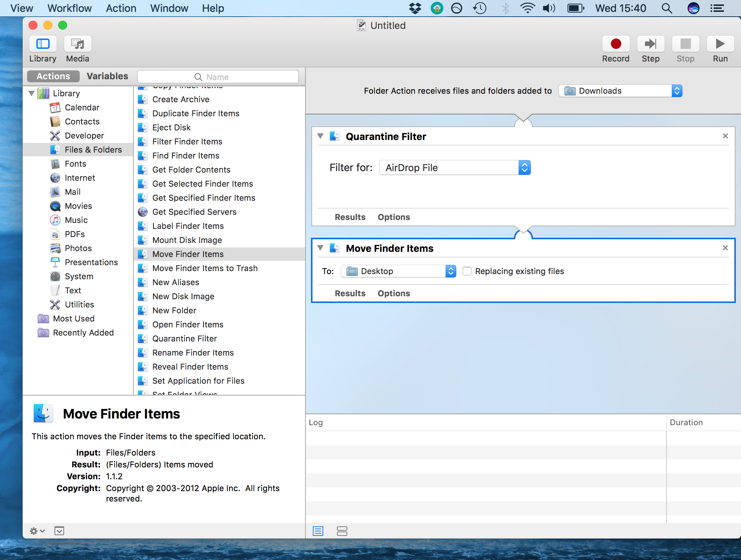
Task: Remove the Move Finder Items action
Action: pyautogui.click(x=725, y=248)
